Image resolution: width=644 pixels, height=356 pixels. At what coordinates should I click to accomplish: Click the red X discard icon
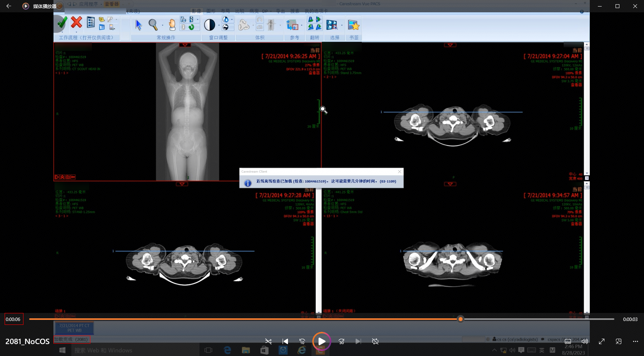click(77, 22)
